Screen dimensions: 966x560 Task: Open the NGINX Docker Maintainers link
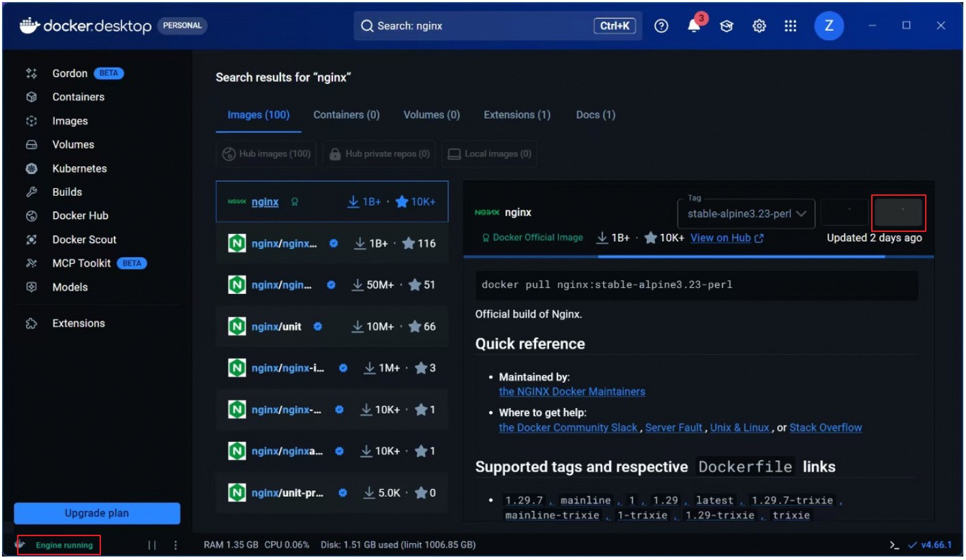coord(572,392)
